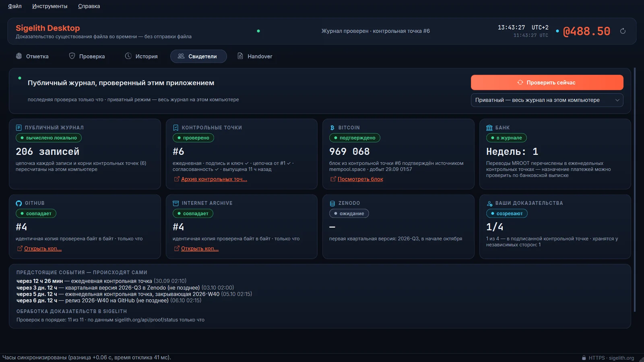Click HTTPS · sigelith.org in the status bar
The image size is (644, 362).
[x=611, y=358]
